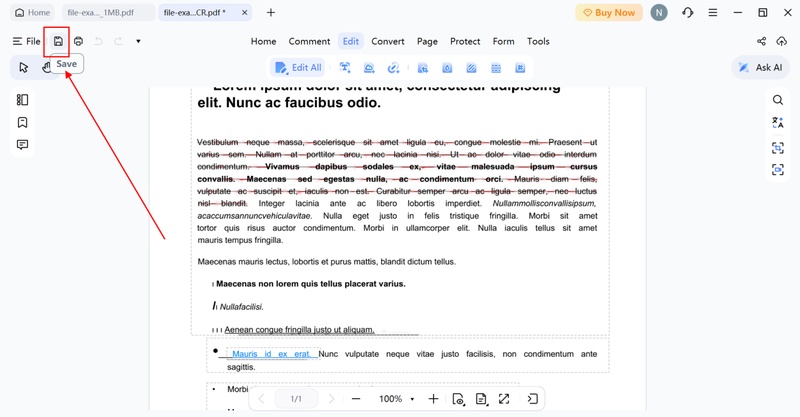Open the hamburger menu in title bar
Viewport: 800px width, 417px height.
[x=713, y=13]
